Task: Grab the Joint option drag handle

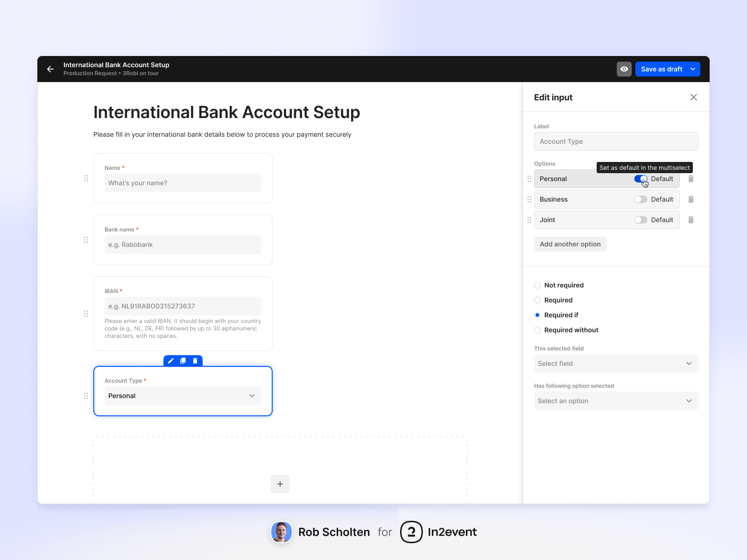Action: (529, 220)
